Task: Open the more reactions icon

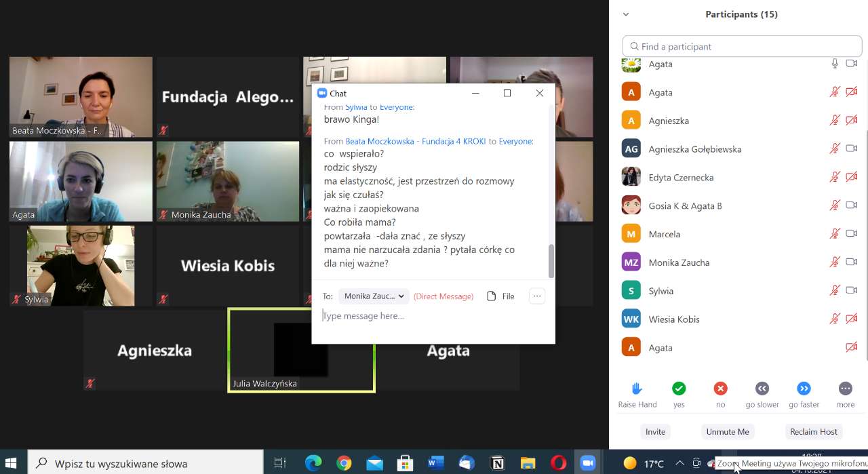Action: [x=845, y=389]
